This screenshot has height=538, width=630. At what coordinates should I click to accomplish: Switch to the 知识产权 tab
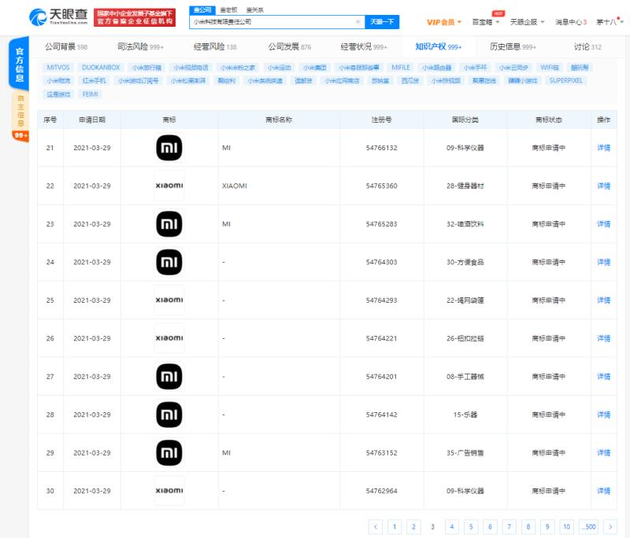[x=438, y=47]
